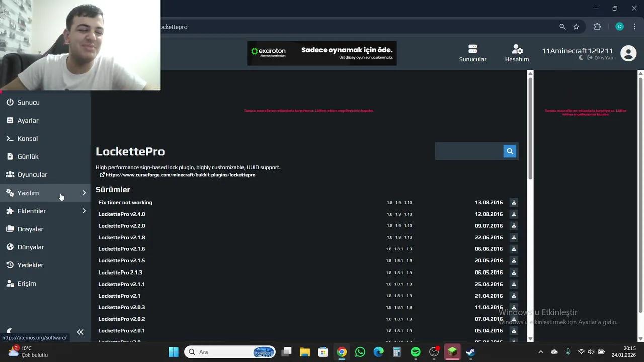Open the volume control in the system tray
Viewport: 644px width, 362px height.
tap(591, 352)
